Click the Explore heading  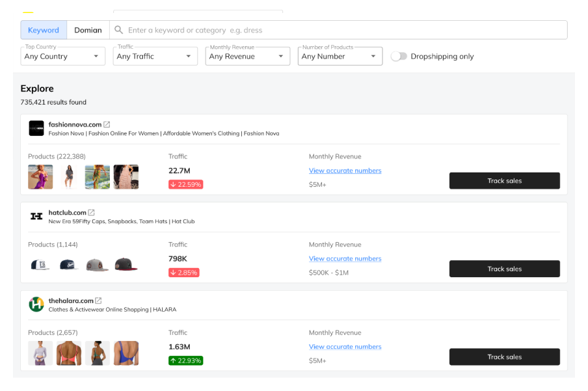point(37,88)
